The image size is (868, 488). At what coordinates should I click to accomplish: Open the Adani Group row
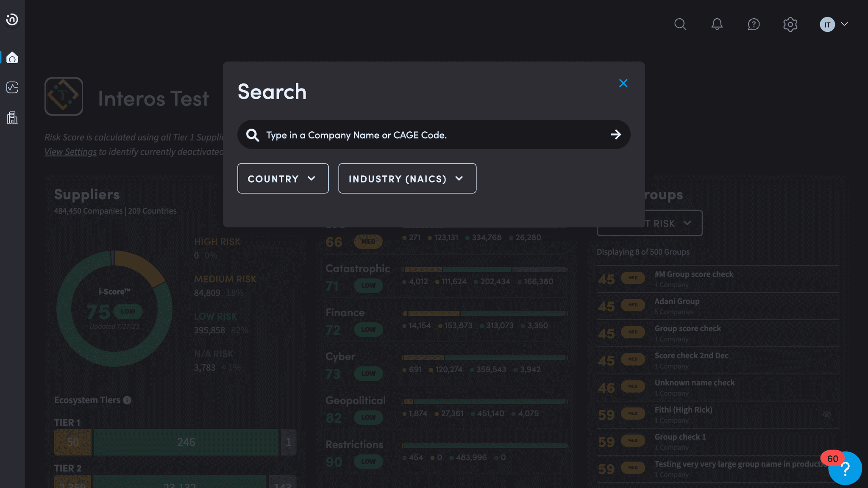tap(718, 306)
